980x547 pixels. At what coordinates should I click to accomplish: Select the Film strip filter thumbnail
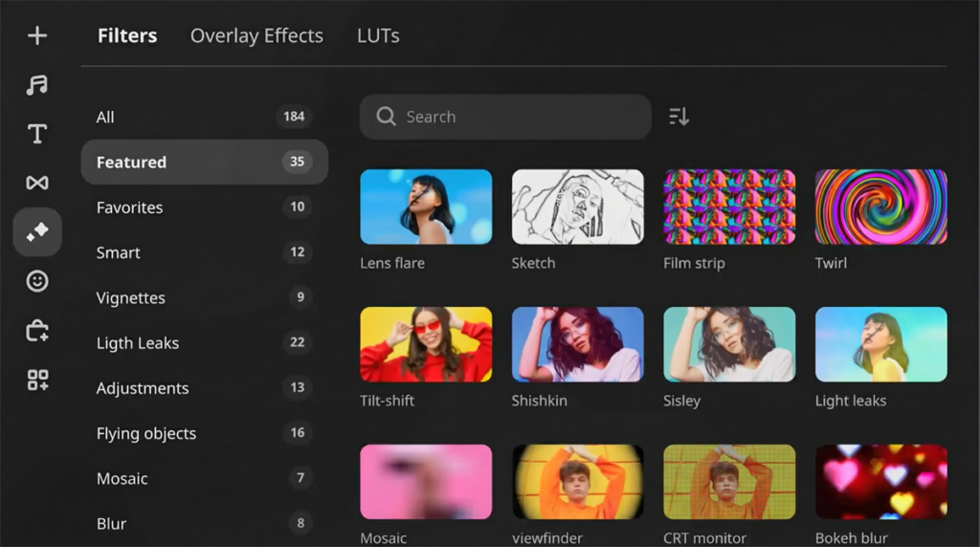tap(729, 207)
